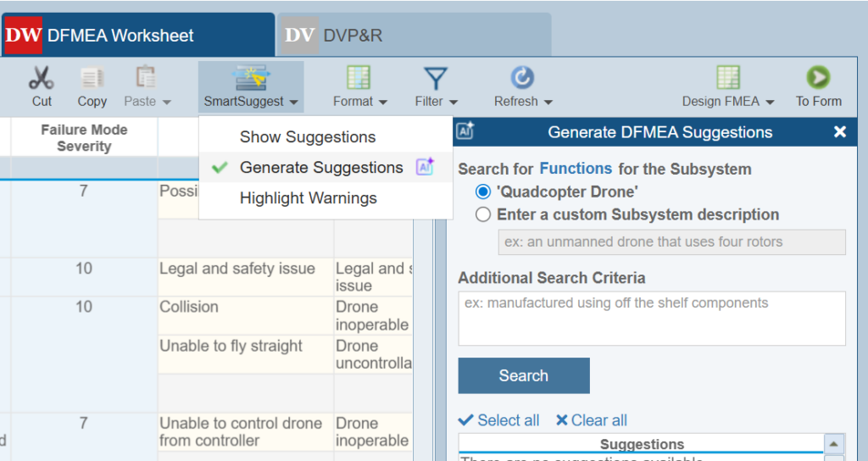868x461 pixels.
Task: Select the 'Quadcopter Drone' radio button
Action: pyautogui.click(x=483, y=192)
